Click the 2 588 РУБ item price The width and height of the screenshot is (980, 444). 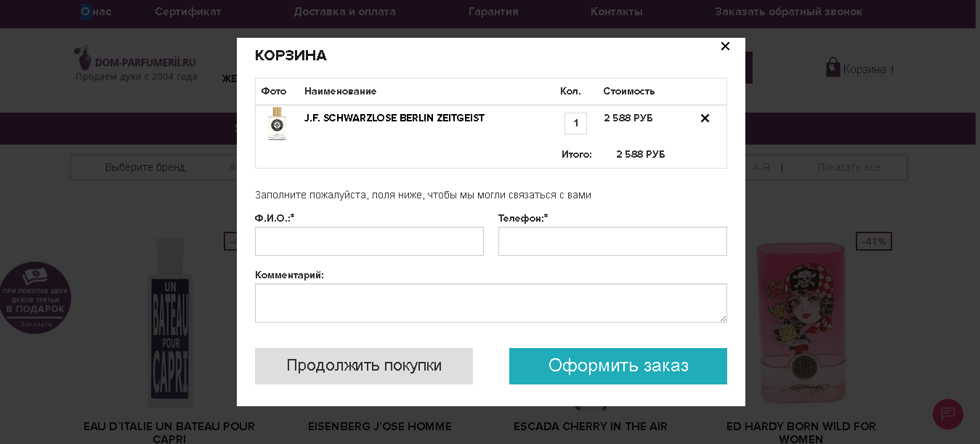pos(628,118)
